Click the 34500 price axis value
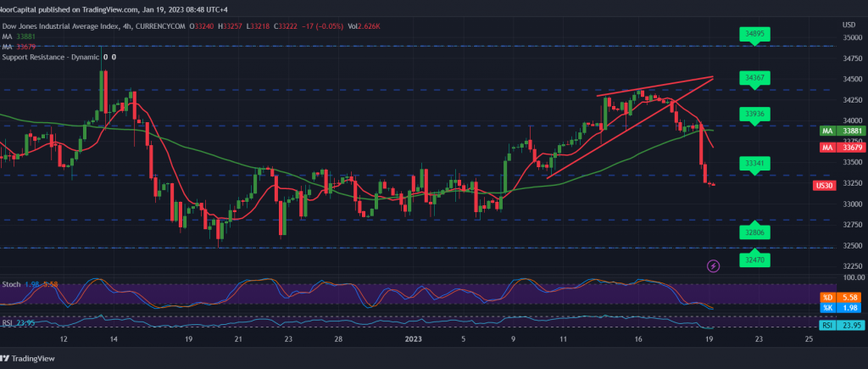This screenshot has width=868, height=369. pyautogui.click(x=851, y=79)
